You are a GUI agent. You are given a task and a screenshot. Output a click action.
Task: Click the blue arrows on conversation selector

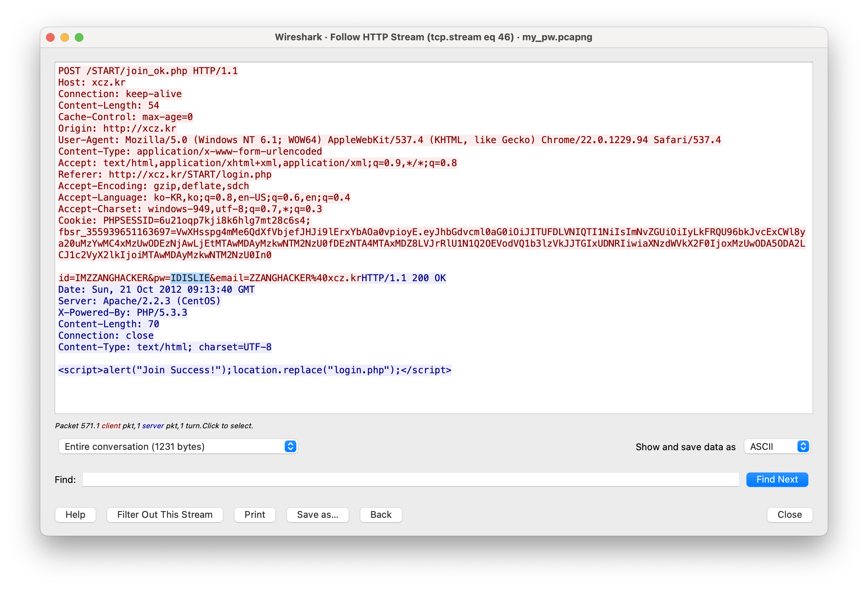pos(290,446)
